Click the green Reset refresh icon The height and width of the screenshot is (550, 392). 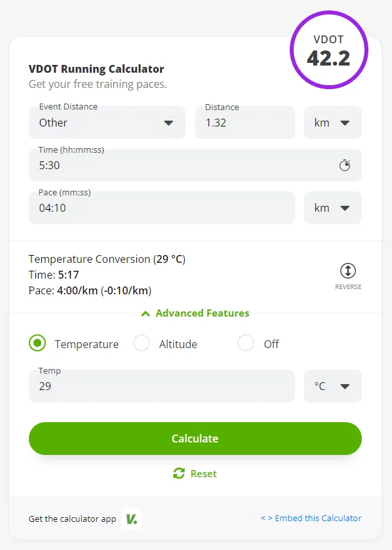(x=179, y=473)
